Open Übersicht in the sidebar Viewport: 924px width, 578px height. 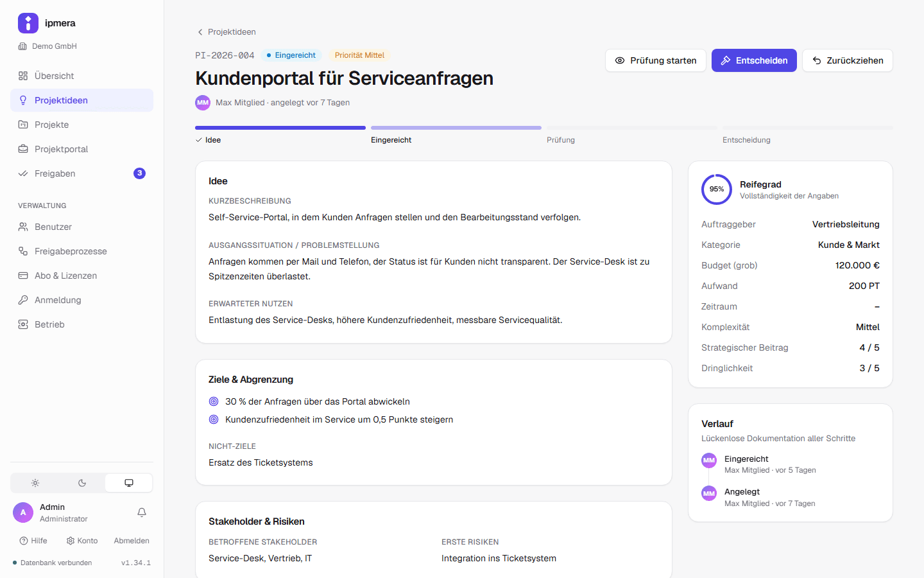point(81,76)
